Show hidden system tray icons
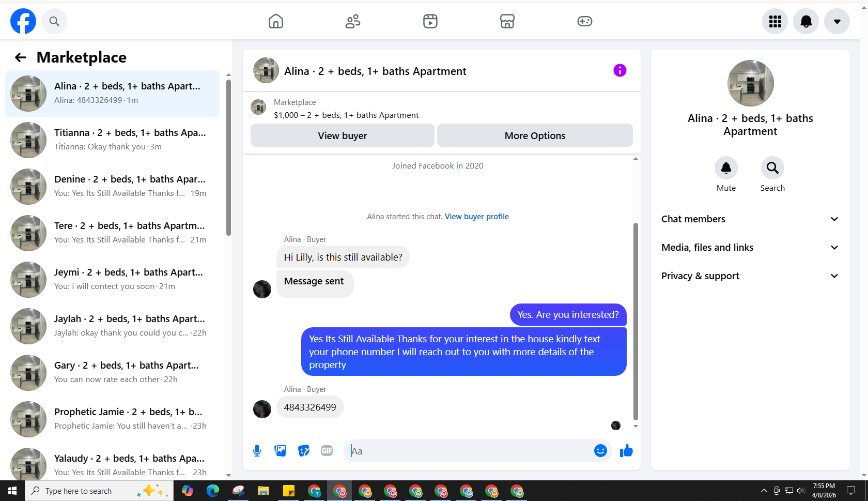This screenshot has height=501, width=868. 764,491
